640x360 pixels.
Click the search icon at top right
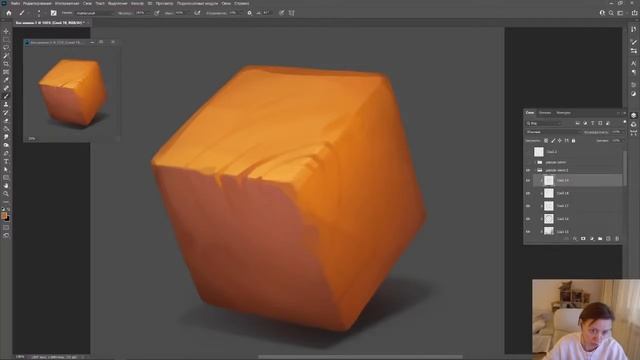pos(611,13)
